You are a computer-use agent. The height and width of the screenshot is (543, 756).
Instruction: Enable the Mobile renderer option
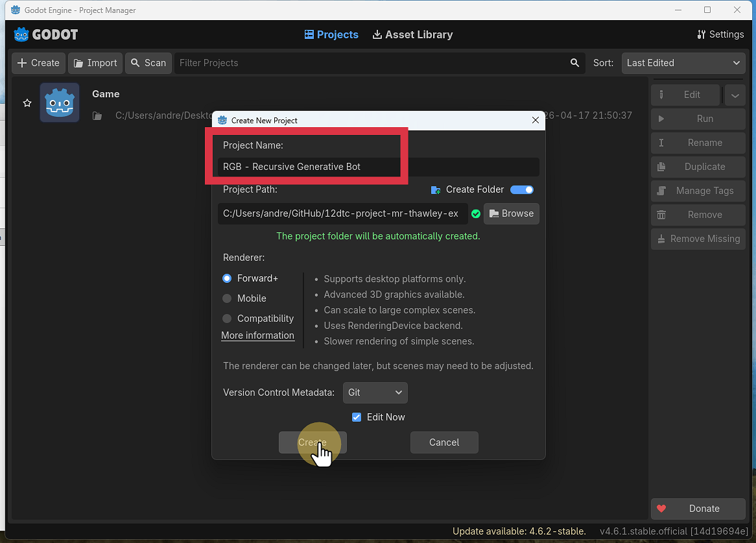pos(228,298)
